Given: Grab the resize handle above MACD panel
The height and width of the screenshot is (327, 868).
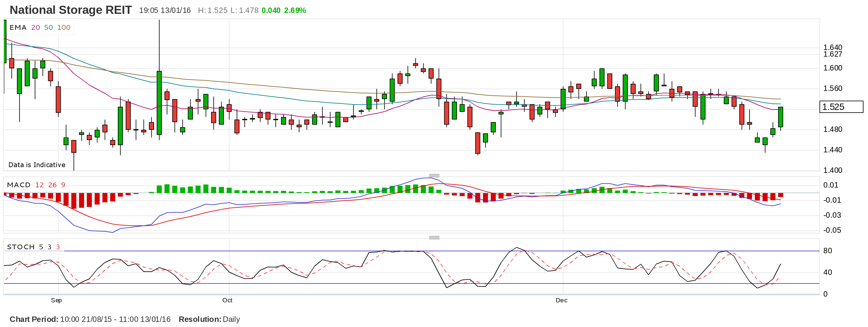Looking at the screenshot, I should point(434,176).
